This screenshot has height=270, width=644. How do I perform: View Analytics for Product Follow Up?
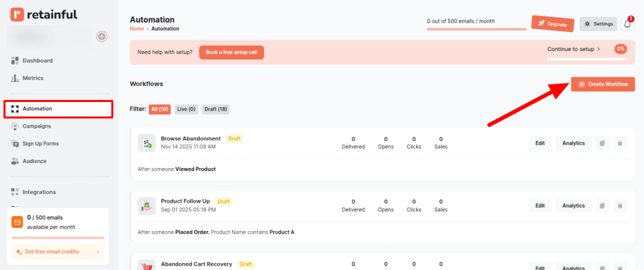tap(574, 205)
